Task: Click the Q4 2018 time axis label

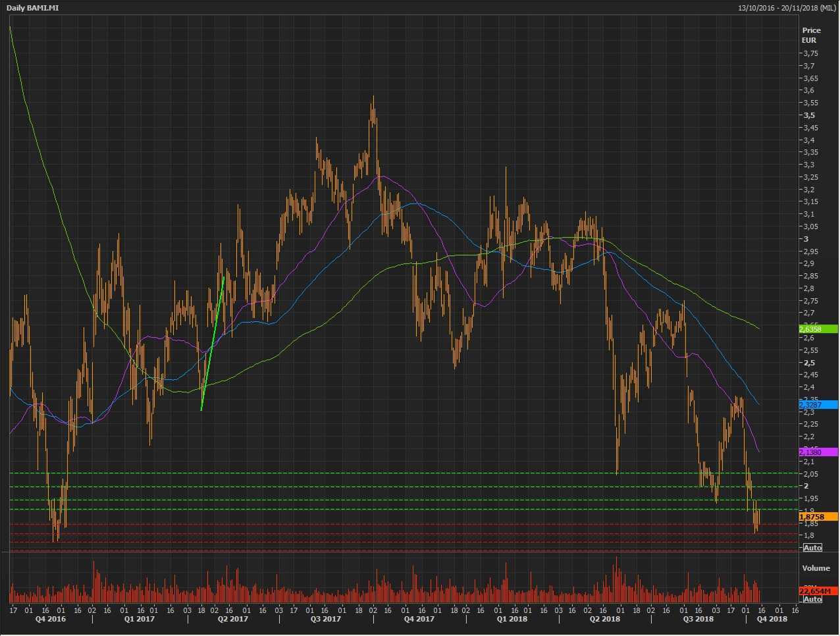Action: tap(772, 619)
